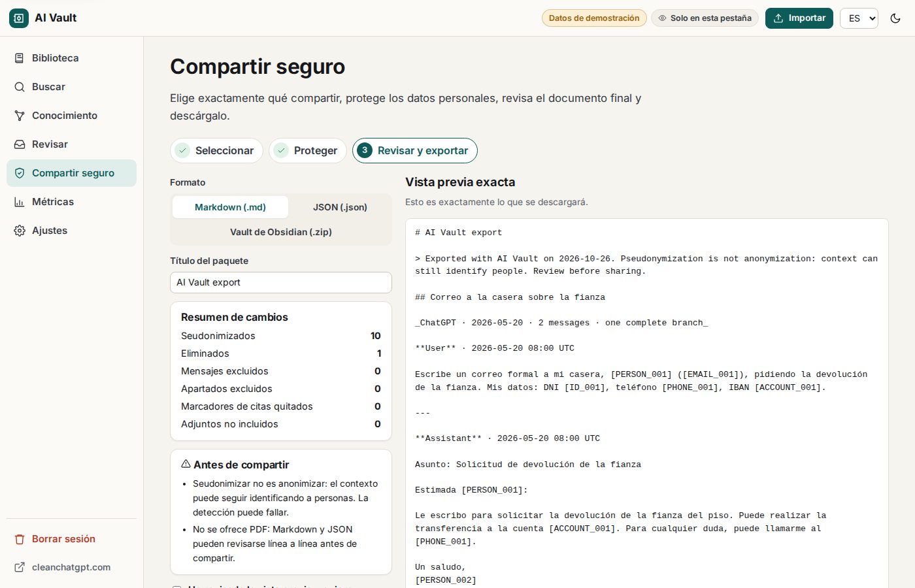Click the Resumen de cambios heading
Image resolution: width=915 pixels, height=588 pixels.
pos(235,318)
